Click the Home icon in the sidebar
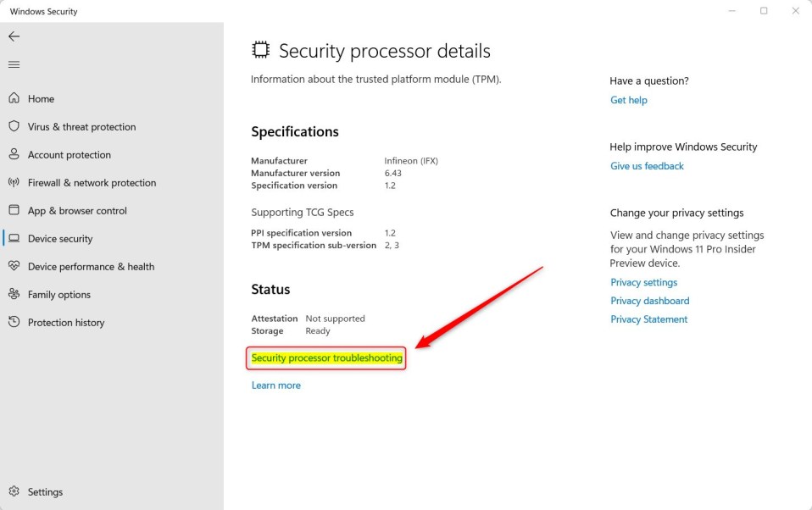Screen dimensions: 812x510 [15, 98]
